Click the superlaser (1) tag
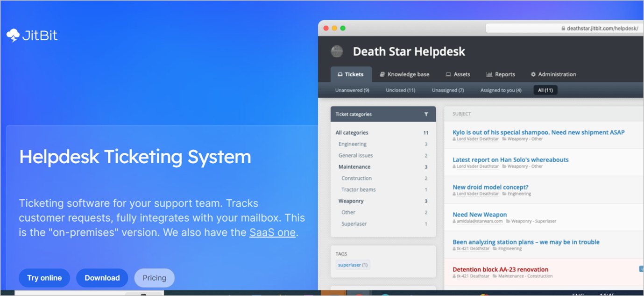Screen dimensions: 644x296 [x=353, y=265]
